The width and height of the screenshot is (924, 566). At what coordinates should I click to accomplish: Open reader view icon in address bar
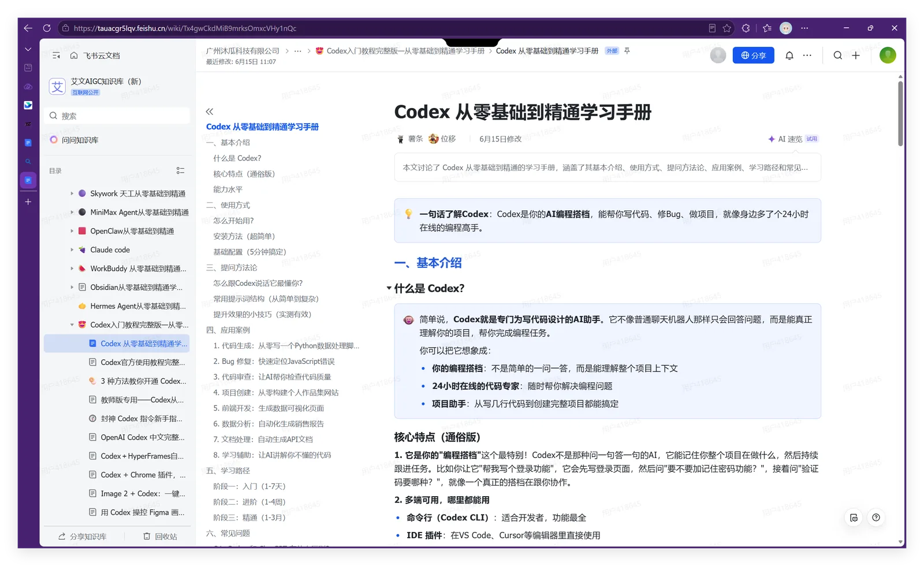pos(712,28)
